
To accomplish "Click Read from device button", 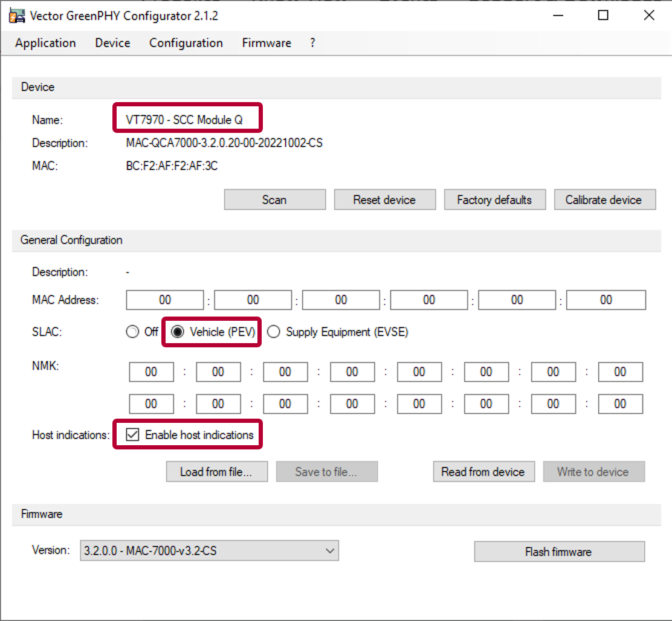I will coord(483,472).
